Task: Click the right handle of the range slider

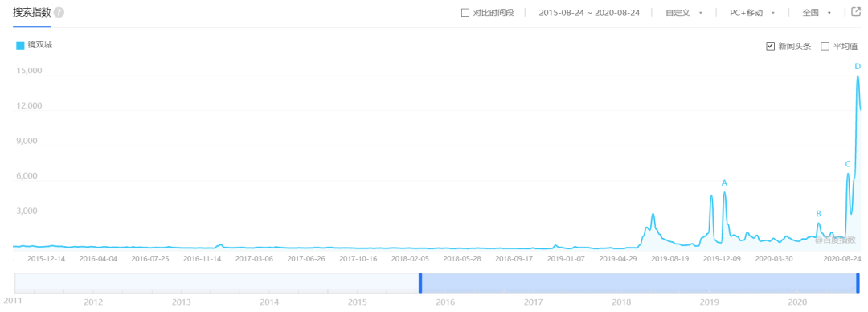Action: 858,282
